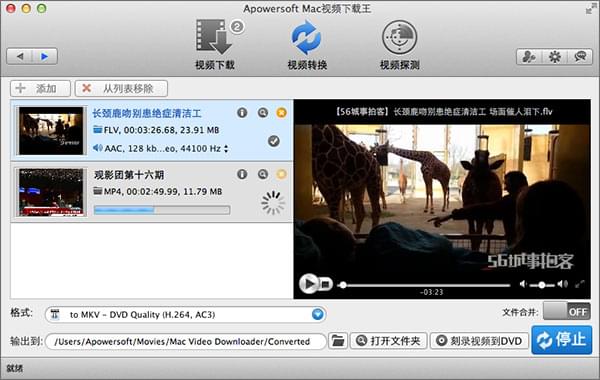
Task: Click the 从列表移除 remove-from-list button
Action: click(x=121, y=89)
